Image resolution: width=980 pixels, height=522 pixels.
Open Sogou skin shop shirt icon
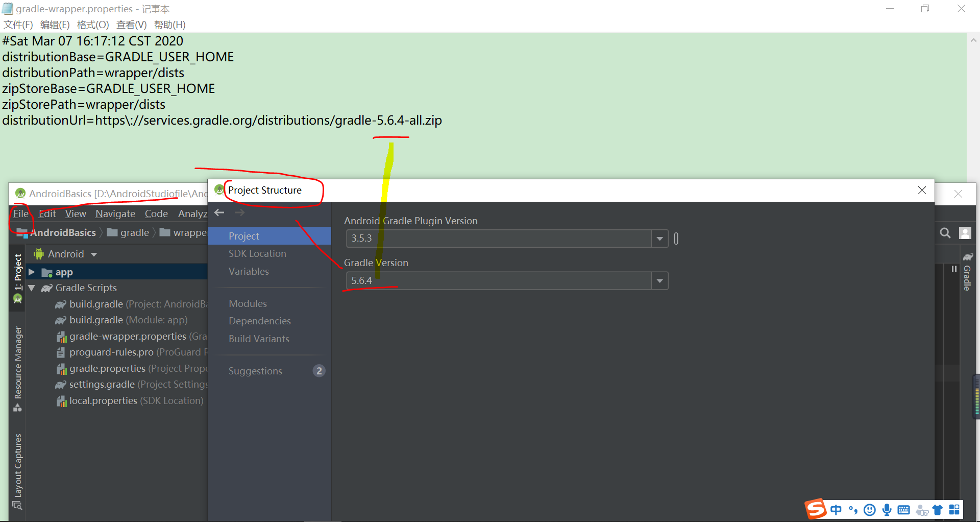click(938, 510)
